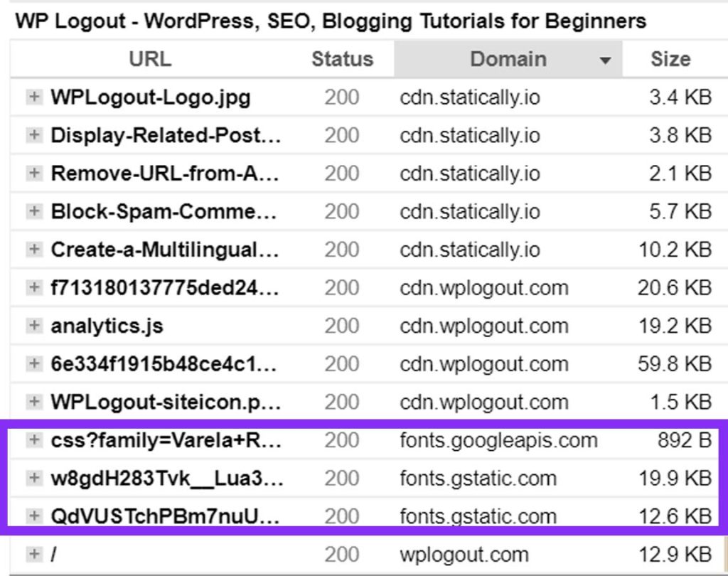Select the w8gdH283Tvk__Lua3 URL text
This screenshot has width=728, height=576.
click(x=166, y=479)
